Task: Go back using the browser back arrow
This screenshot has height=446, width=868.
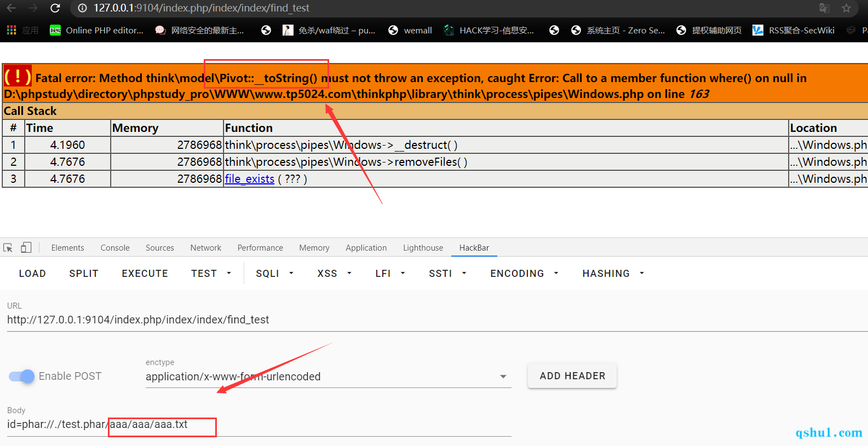Action: 11,8
